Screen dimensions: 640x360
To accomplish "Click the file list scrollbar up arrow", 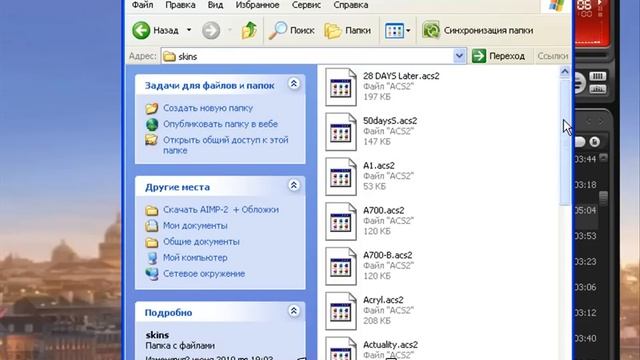I will point(564,72).
